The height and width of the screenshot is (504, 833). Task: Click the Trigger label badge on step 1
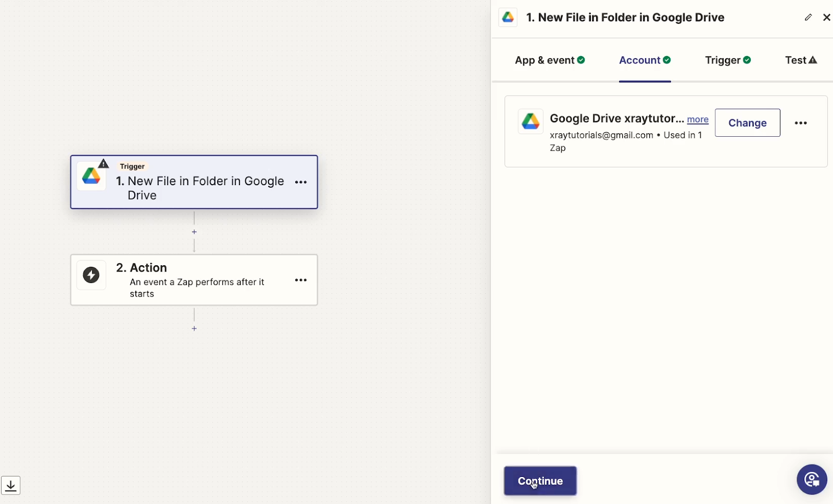pos(132,166)
